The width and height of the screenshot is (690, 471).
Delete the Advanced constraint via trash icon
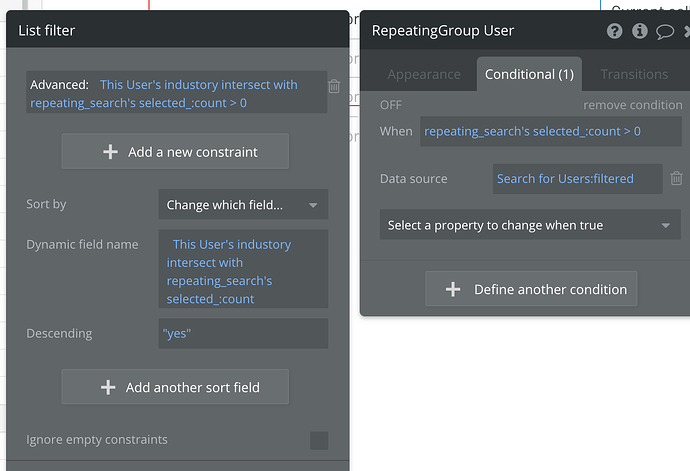coord(334,87)
